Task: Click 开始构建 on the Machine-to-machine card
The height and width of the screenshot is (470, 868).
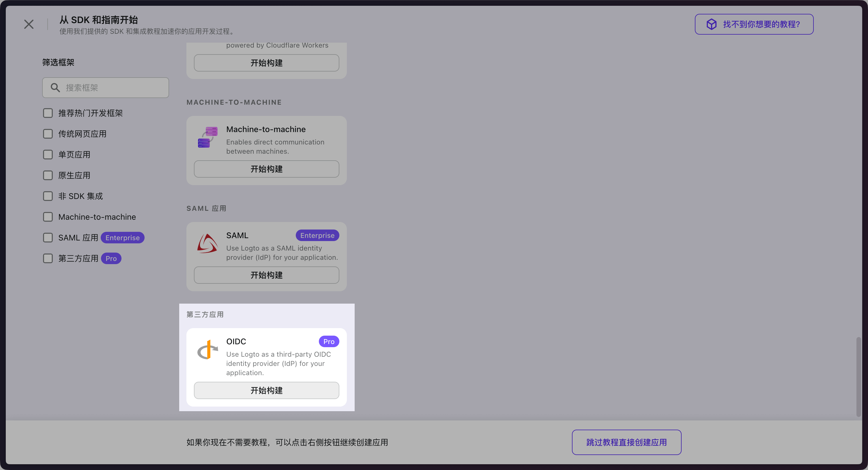Action: click(x=266, y=169)
